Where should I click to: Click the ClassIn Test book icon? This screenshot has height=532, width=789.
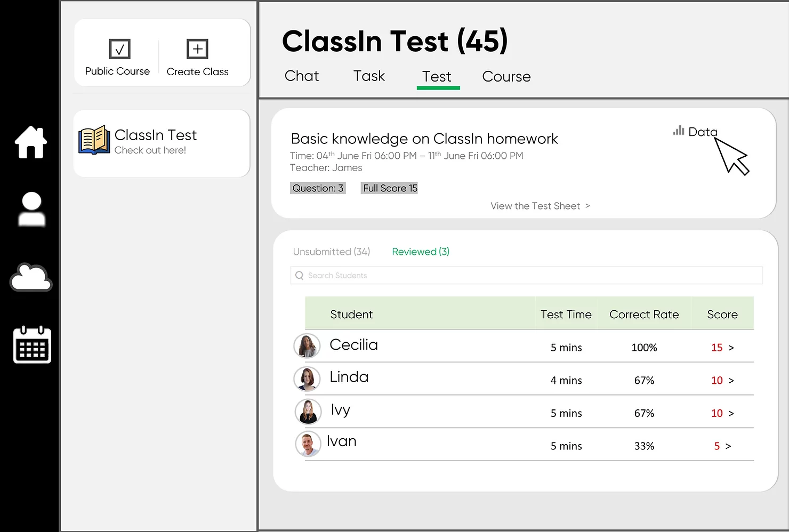(x=94, y=140)
